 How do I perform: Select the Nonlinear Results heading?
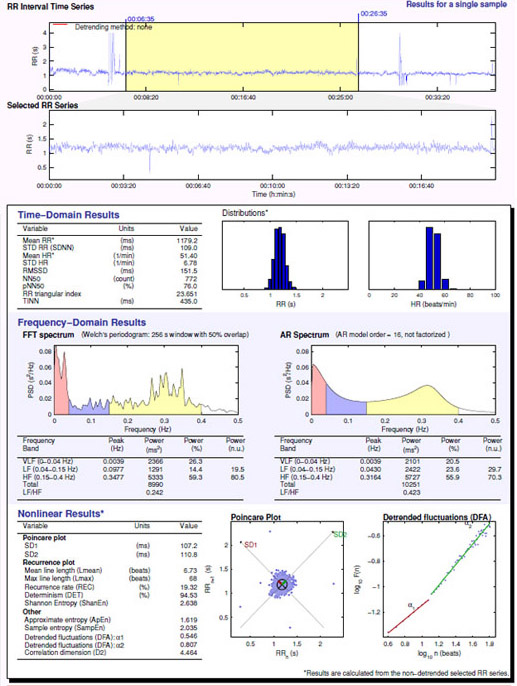point(61,514)
